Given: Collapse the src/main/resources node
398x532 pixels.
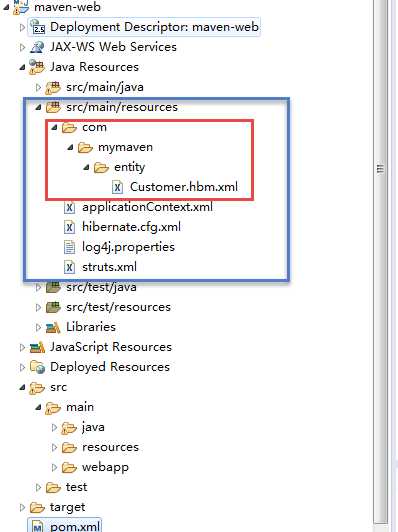Looking at the screenshot, I should coord(38,107).
